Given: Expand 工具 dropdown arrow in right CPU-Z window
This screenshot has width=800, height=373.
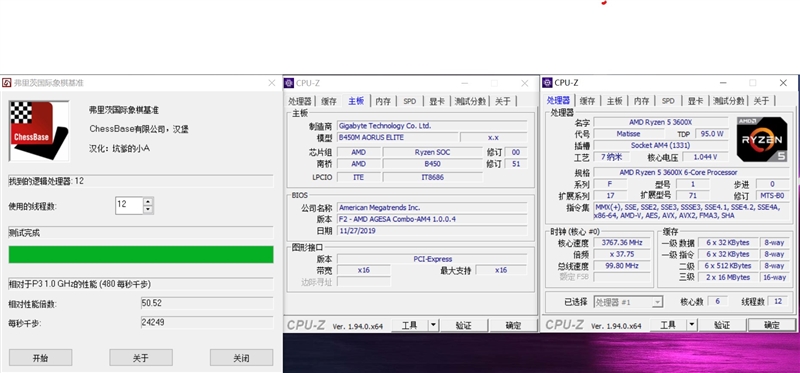Looking at the screenshot, I should tap(692, 325).
